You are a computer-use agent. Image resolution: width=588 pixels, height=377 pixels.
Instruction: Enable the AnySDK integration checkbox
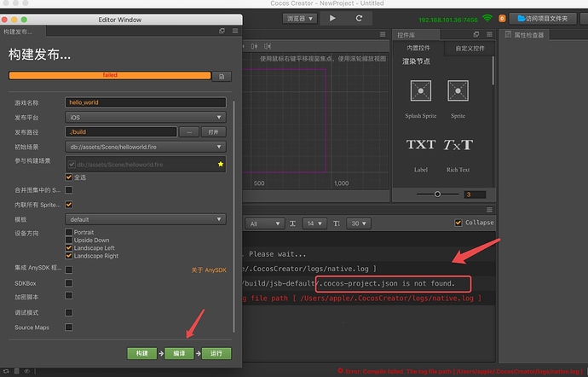(69, 270)
